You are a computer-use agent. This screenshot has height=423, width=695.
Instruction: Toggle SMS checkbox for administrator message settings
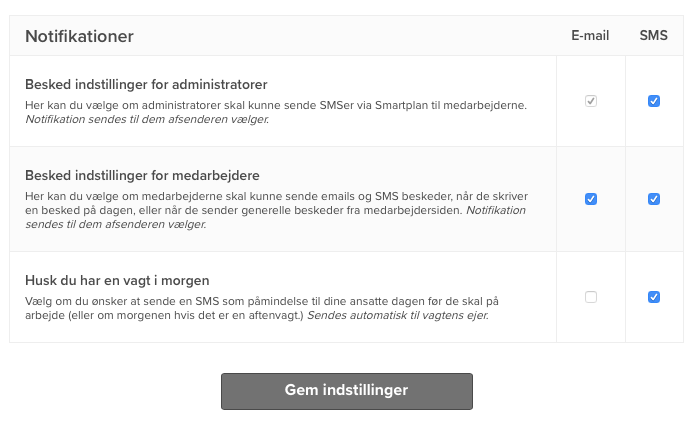click(654, 101)
